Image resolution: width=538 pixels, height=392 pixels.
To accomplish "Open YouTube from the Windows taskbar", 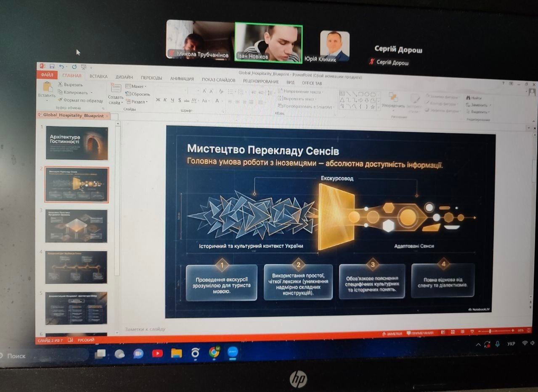I will coord(157,353).
